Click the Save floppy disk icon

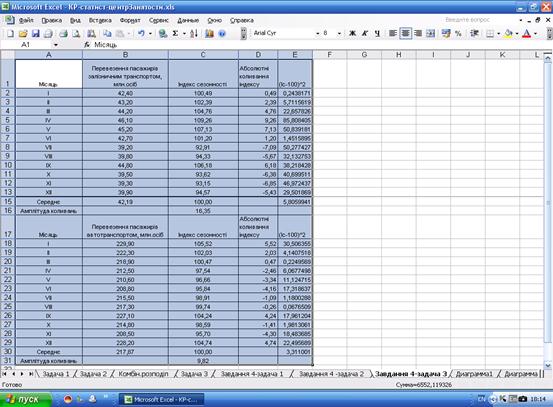(x=36, y=34)
